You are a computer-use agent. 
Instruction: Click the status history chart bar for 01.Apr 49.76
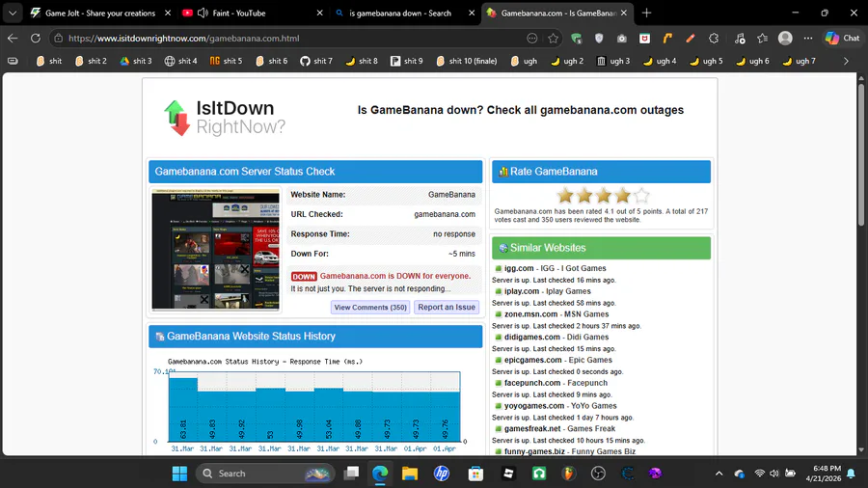445,416
